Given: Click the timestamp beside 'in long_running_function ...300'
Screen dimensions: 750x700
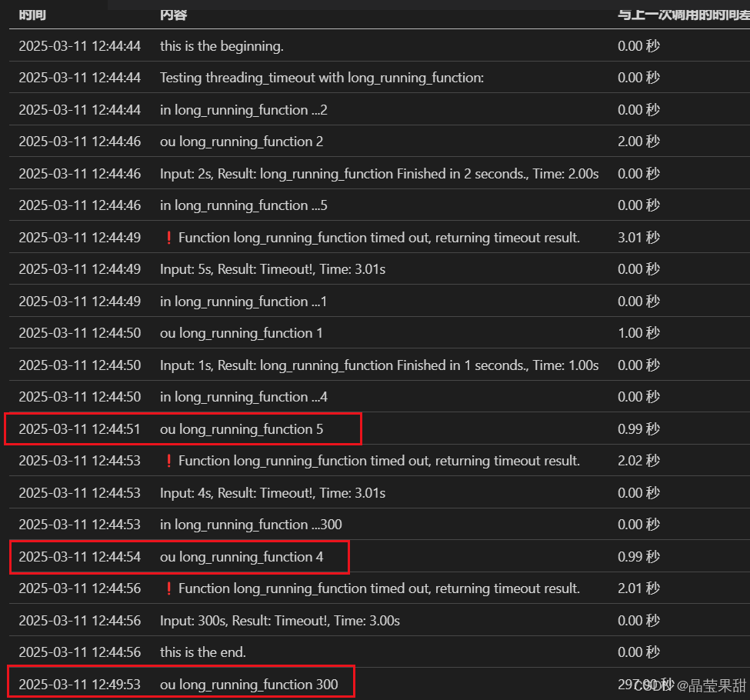Looking at the screenshot, I should coord(79,525).
